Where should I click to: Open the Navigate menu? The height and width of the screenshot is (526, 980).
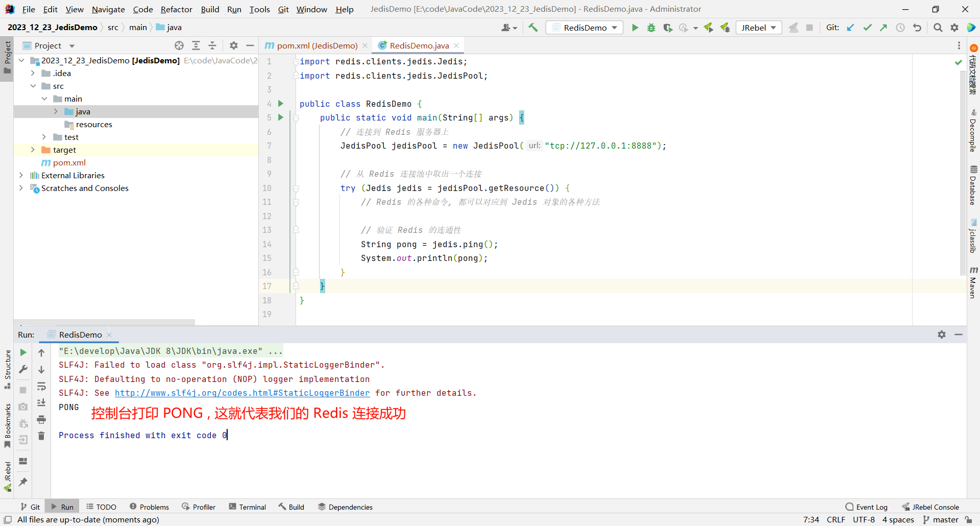[x=108, y=9]
